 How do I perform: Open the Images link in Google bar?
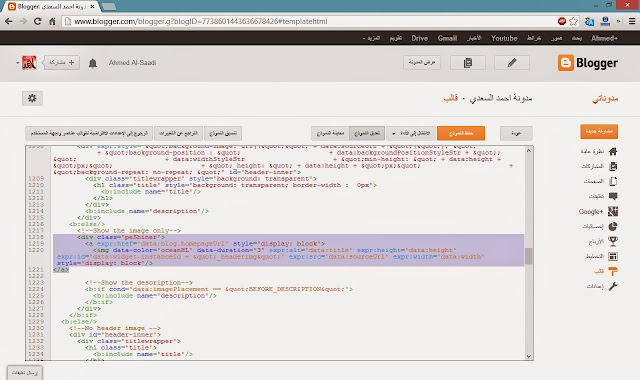point(556,38)
